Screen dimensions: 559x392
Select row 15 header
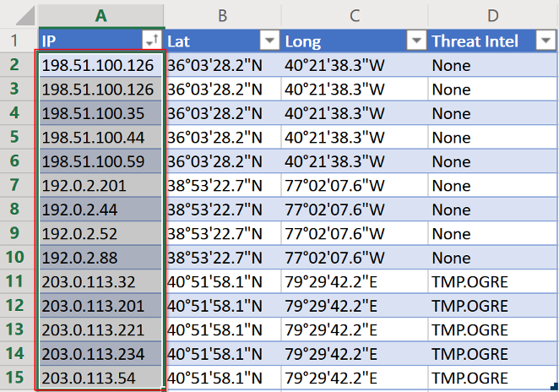tap(15, 378)
